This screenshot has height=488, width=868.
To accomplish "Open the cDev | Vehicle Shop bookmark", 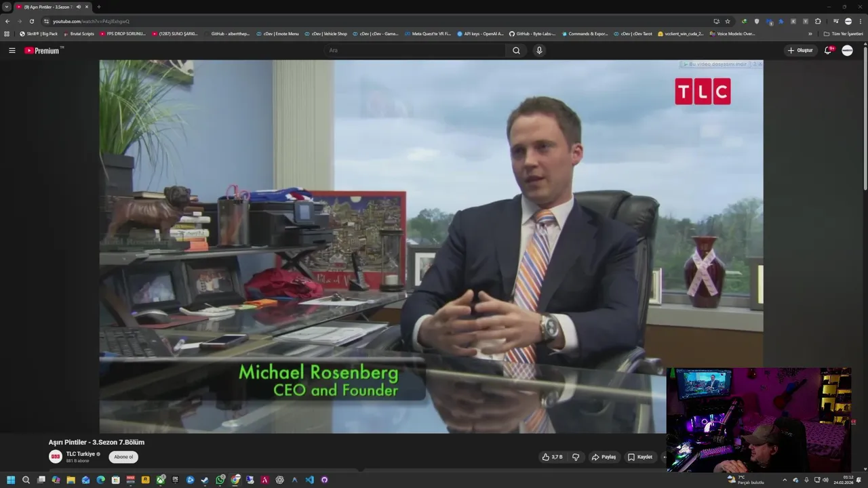I will coord(326,34).
